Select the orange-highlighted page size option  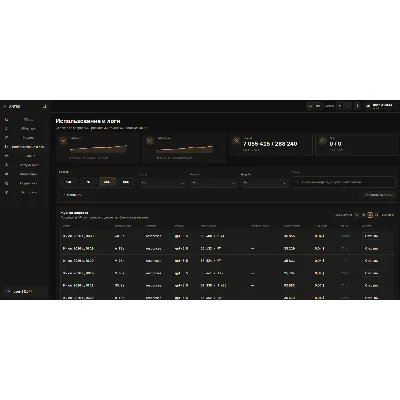(x=370, y=215)
